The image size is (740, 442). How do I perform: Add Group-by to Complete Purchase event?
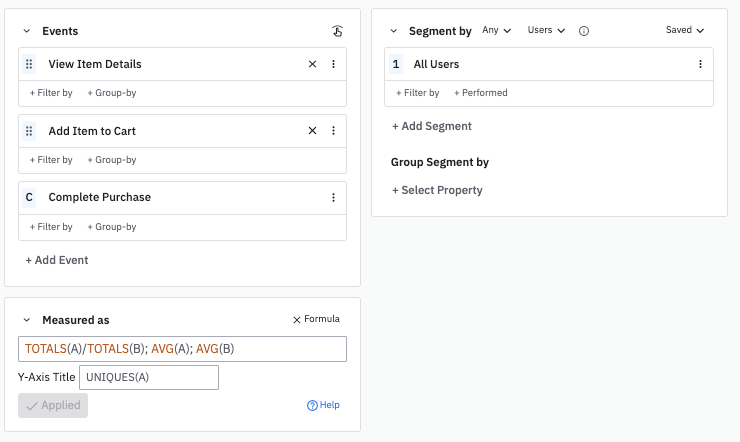(112, 227)
